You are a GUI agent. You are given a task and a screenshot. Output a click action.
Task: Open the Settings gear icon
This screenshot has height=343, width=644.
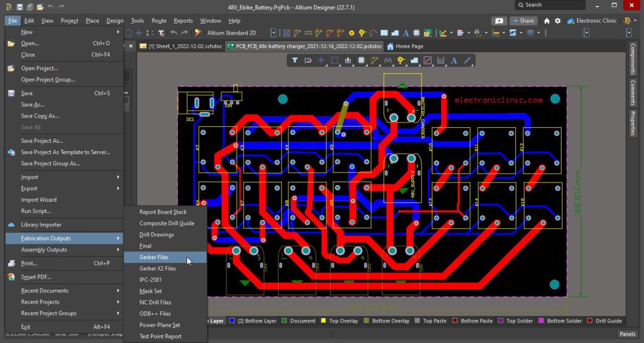coord(557,21)
